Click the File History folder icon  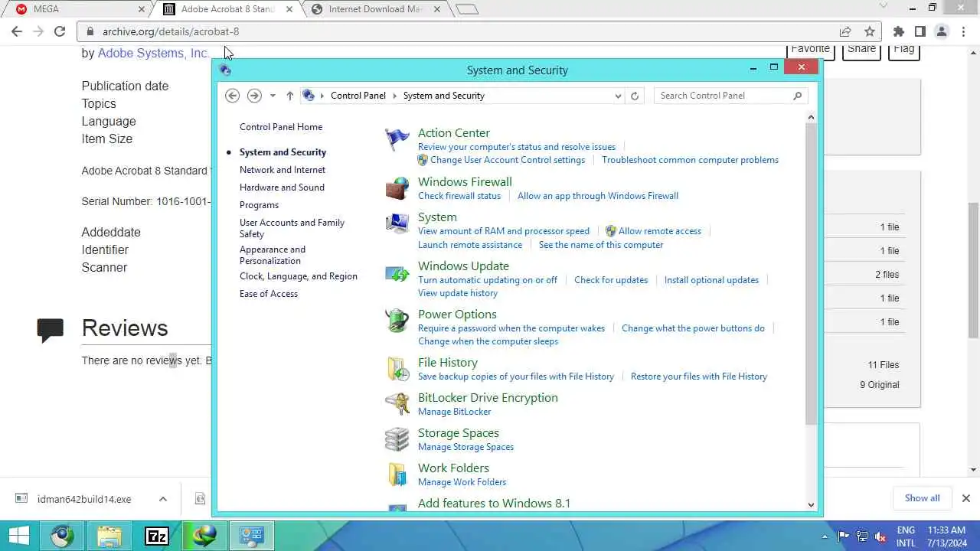point(397,369)
